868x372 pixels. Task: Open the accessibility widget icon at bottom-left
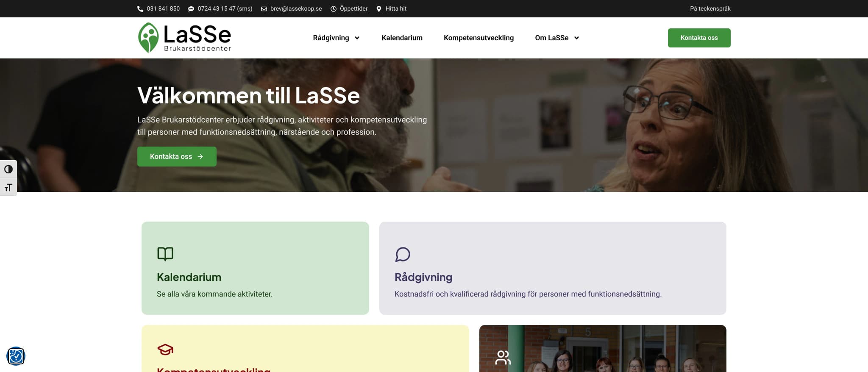tap(16, 356)
